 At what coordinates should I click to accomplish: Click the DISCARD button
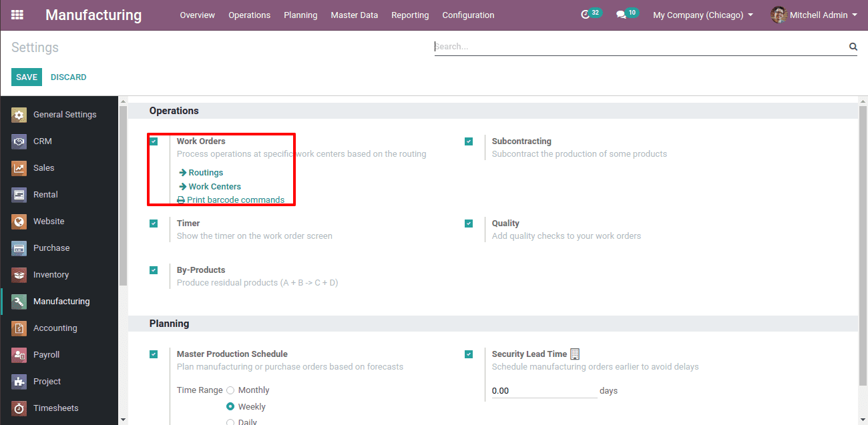[x=69, y=77]
